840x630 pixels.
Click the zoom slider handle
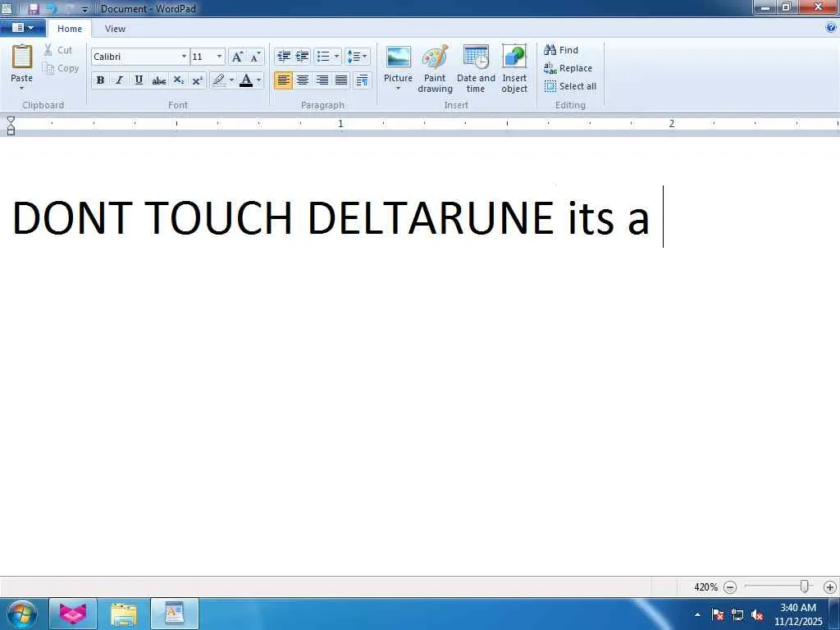pyautogui.click(x=804, y=587)
